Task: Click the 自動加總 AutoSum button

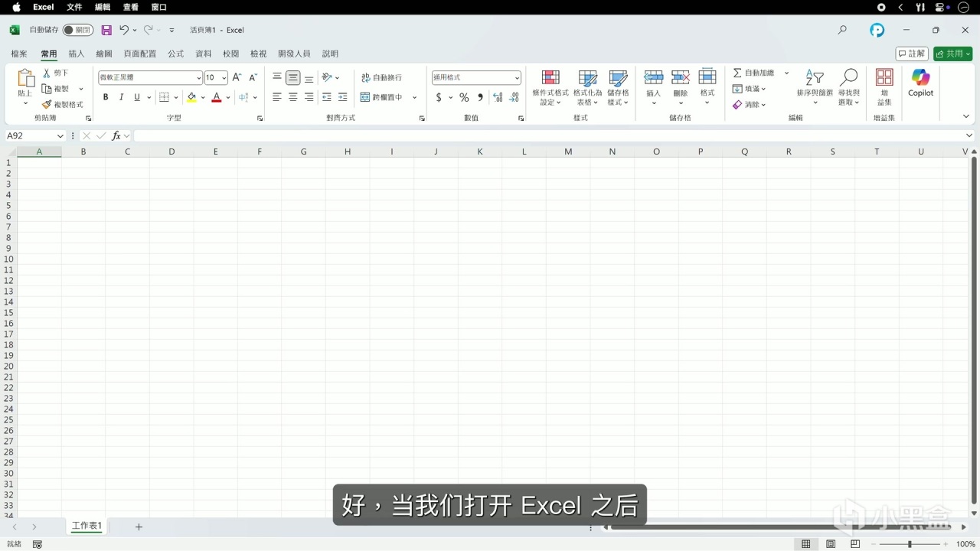Action: coord(754,73)
